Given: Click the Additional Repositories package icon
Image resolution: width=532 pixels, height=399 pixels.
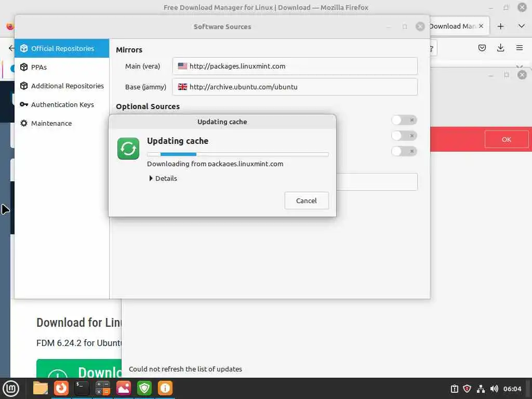Looking at the screenshot, I should [24, 86].
